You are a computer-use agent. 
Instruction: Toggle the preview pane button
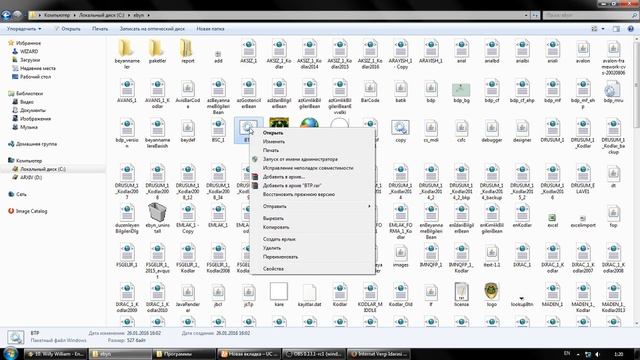pos(616,29)
